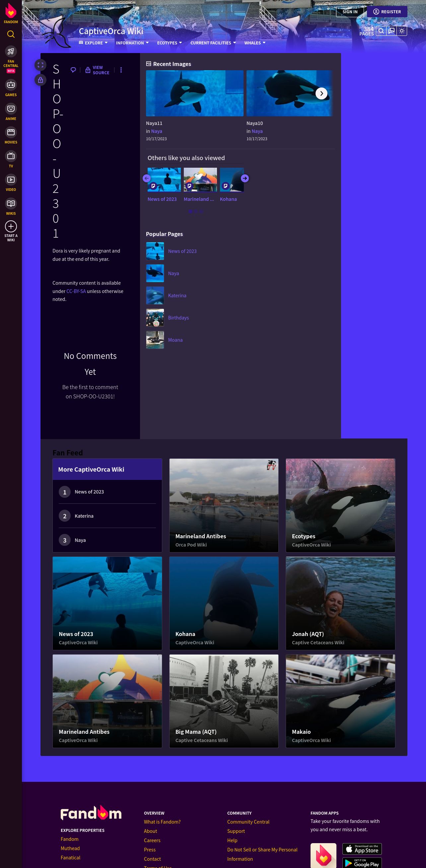Screen dimensions: 426x868
Task: Select ranked item 2 Katerina
Action: point(107,516)
